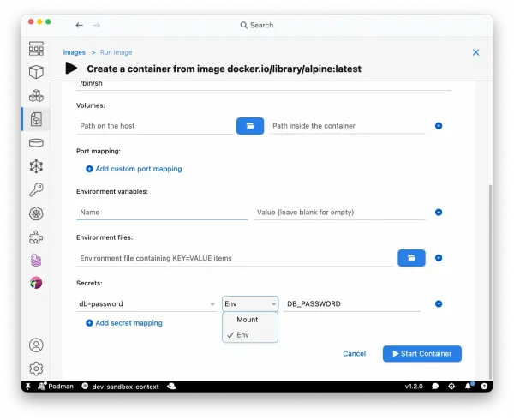Go back with the left arrow
The image size is (514, 420).
79,25
